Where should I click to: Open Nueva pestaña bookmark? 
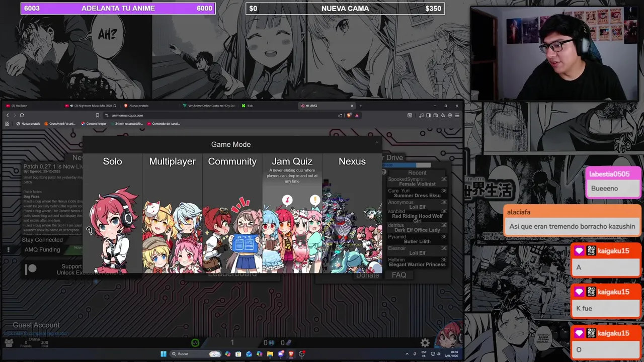(28, 124)
